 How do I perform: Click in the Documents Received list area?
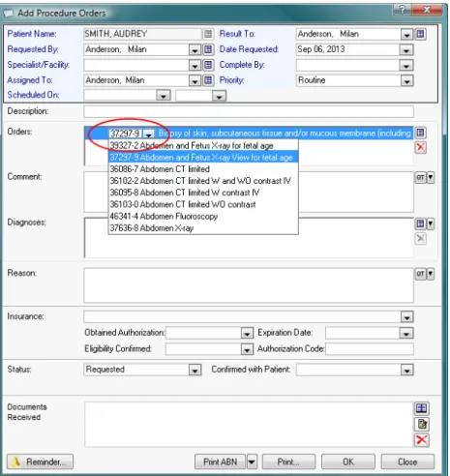click(249, 425)
